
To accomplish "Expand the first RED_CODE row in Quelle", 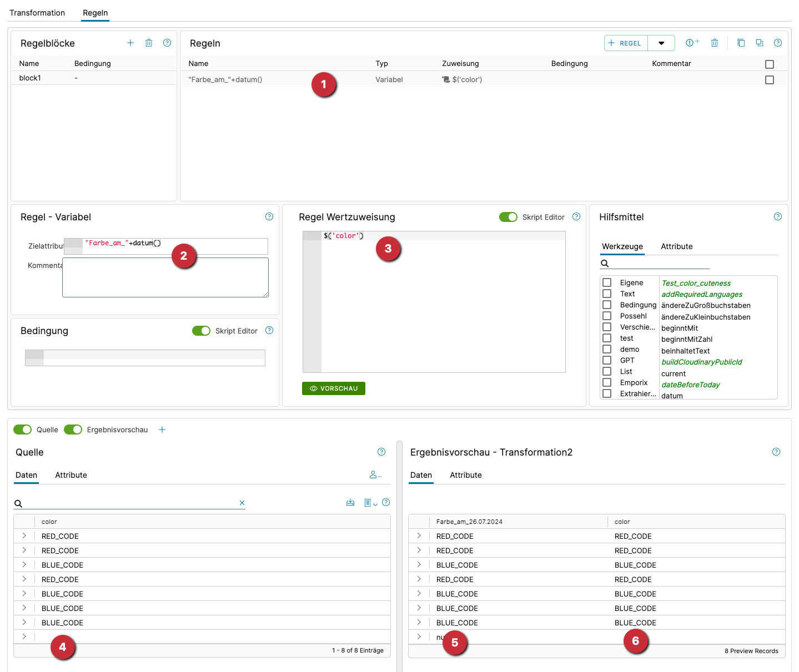I will 24,536.
